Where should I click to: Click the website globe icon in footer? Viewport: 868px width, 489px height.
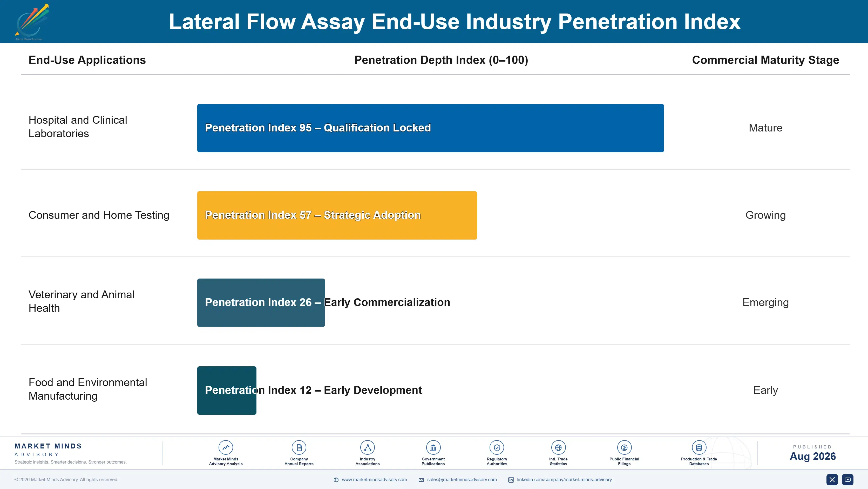pyautogui.click(x=336, y=480)
